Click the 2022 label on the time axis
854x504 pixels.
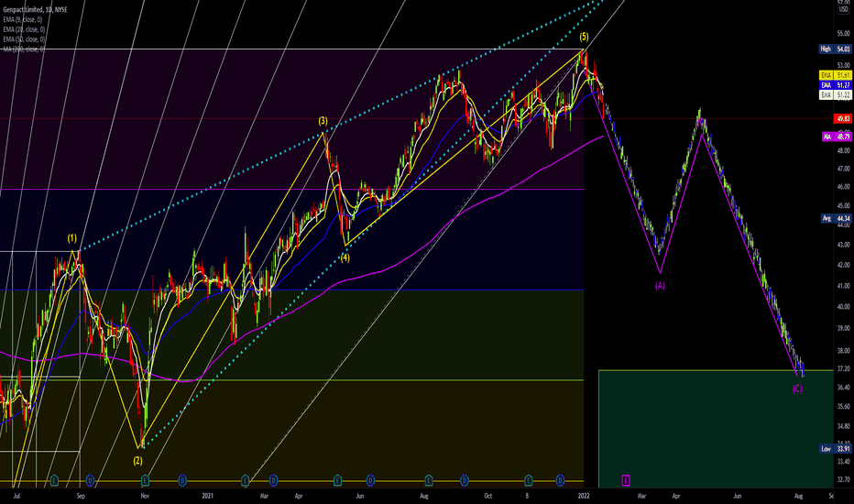click(584, 496)
